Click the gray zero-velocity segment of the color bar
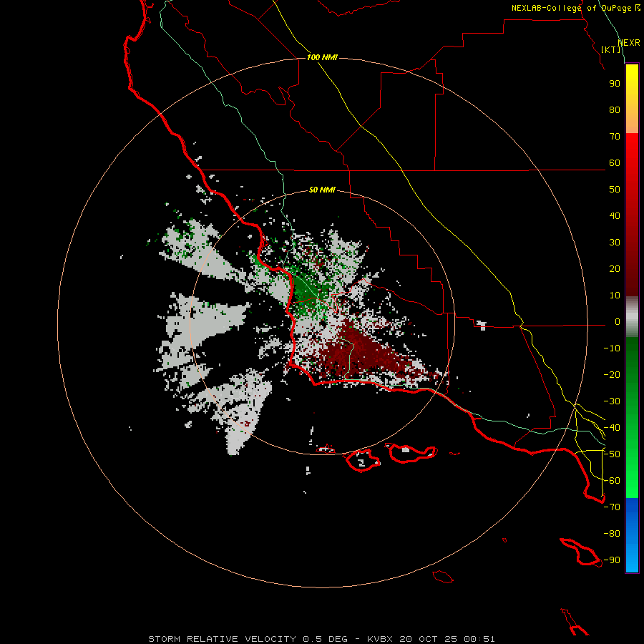 click(x=632, y=317)
